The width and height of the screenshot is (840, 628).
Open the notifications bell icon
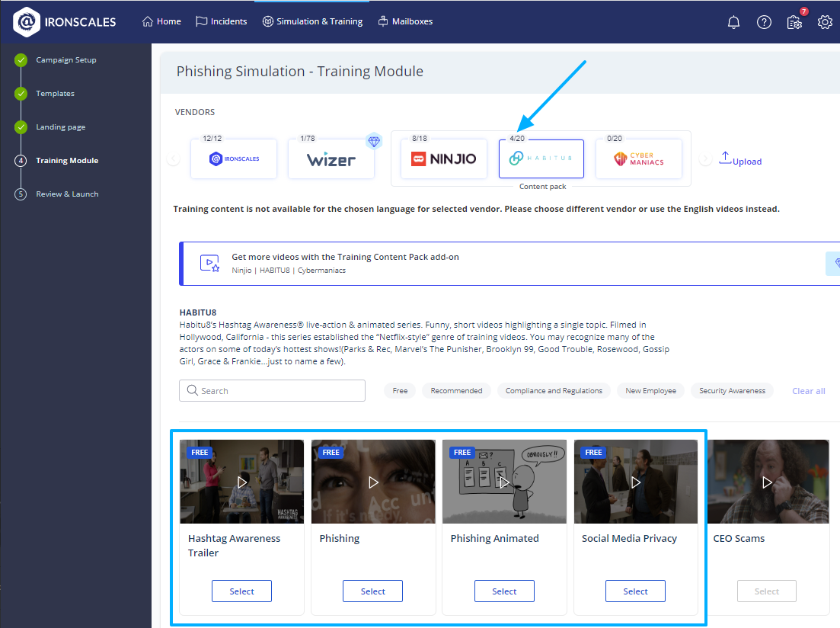point(733,22)
